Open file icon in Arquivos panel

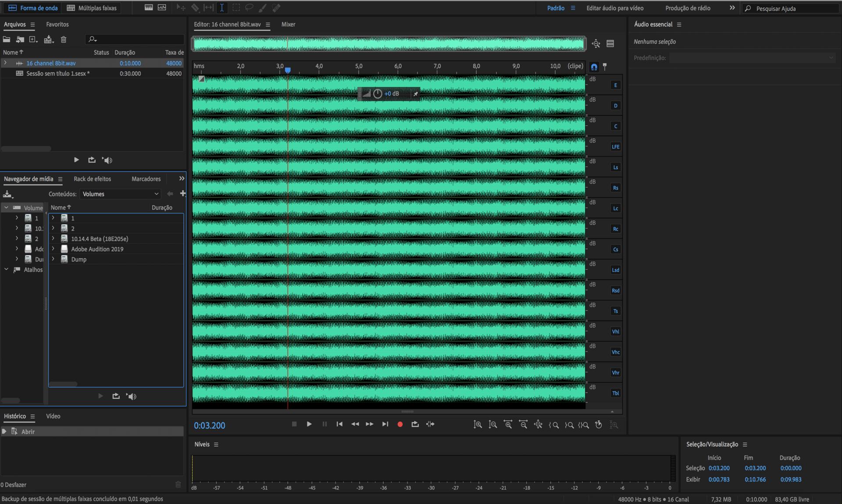7,39
